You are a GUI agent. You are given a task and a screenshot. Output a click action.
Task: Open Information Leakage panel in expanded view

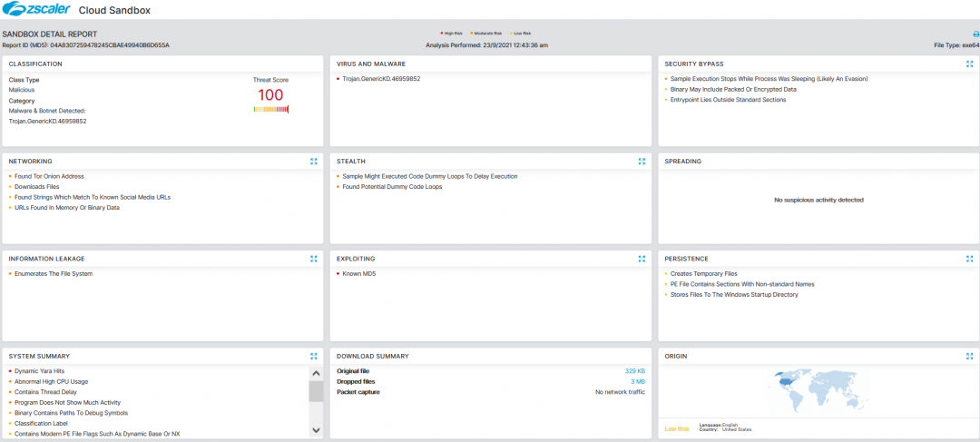(313, 259)
